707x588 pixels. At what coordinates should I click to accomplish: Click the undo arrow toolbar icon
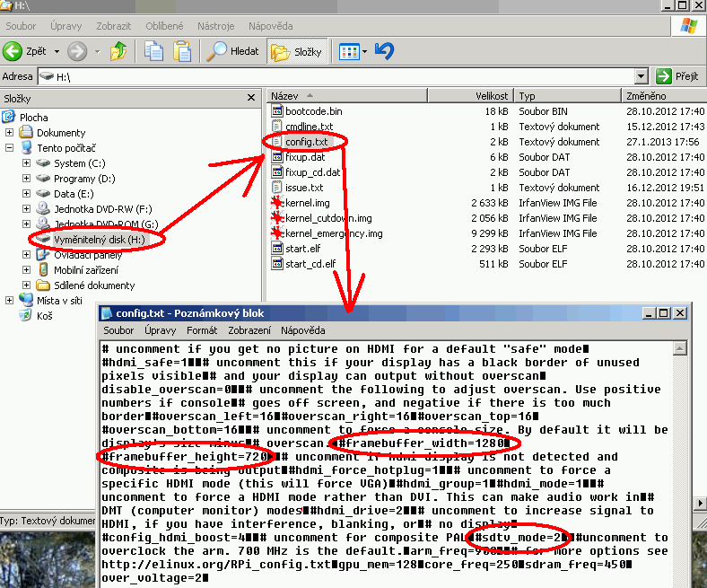pos(385,51)
